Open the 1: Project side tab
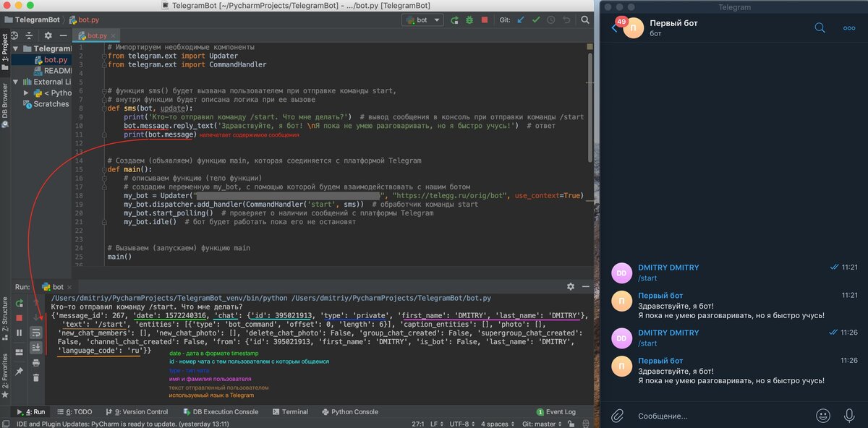Viewport: 868px width, 428px height. click(5, 51)
